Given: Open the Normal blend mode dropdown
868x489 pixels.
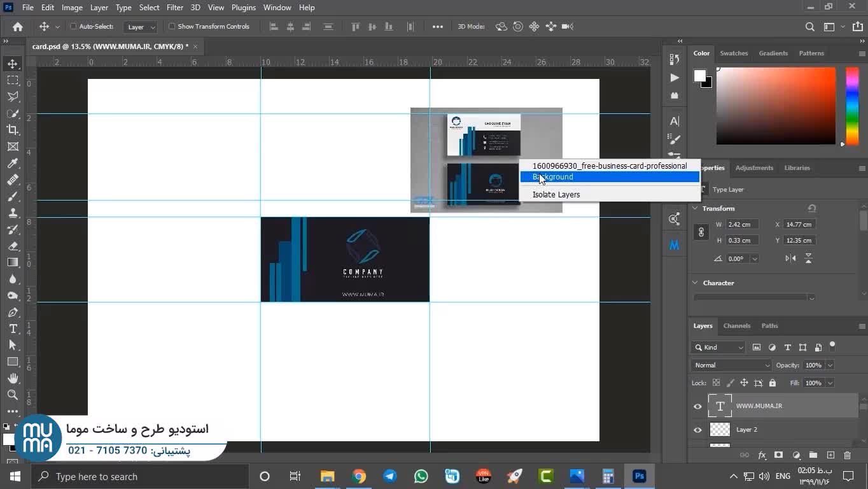Looking at the screenshot, I should click(731, 365).
